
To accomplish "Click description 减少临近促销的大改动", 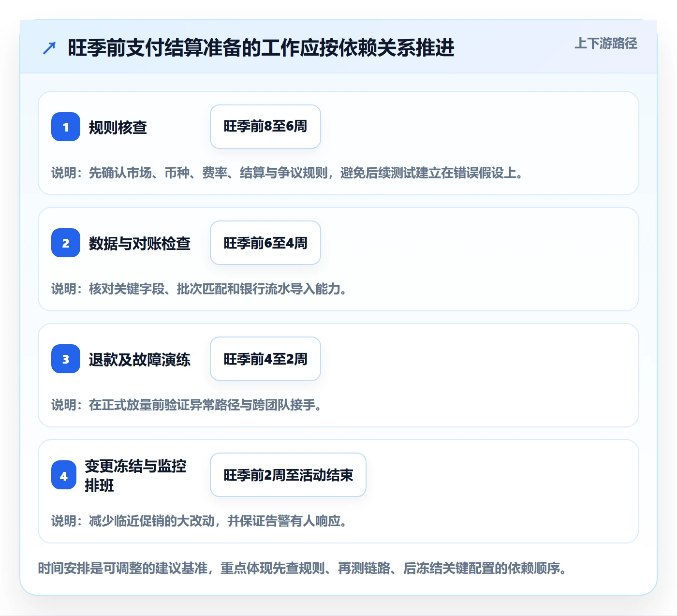I will pos(199,521).
